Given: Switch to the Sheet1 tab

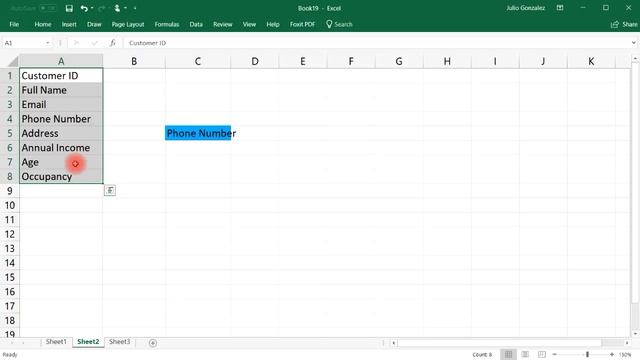Looking at the screenshot, I should point(56,342).
